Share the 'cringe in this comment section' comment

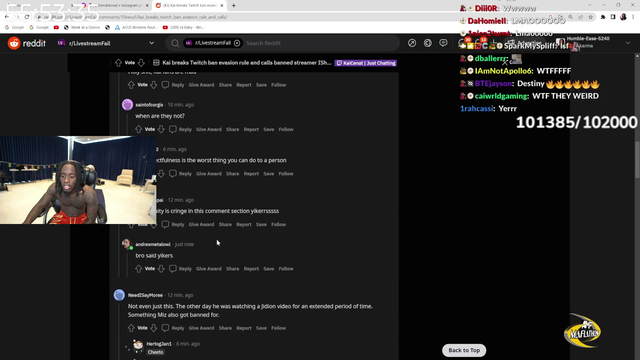pyautogui.click(x=225, y=224)
